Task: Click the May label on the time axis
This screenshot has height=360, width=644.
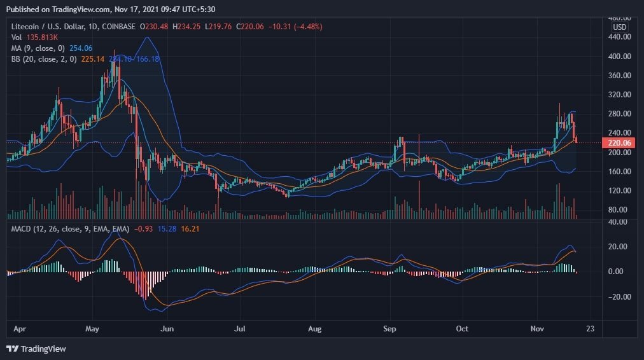Action: pyautogui.click(x=92, y=329)
